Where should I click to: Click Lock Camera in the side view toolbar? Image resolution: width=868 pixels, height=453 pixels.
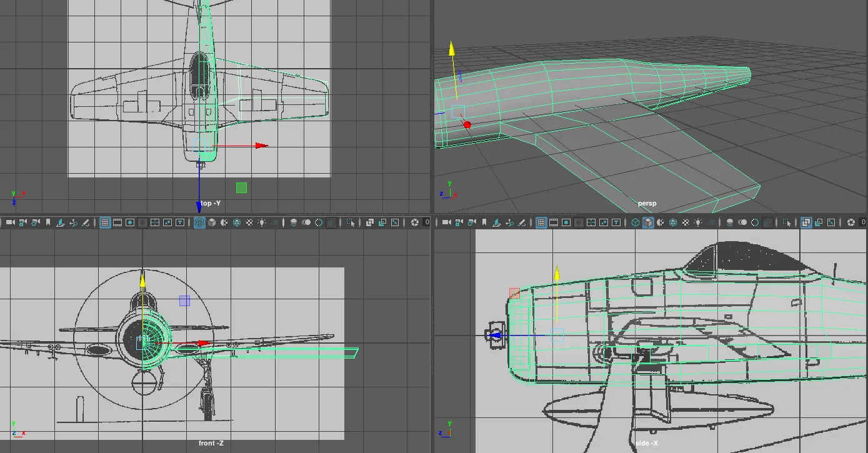click(x=459, y=222)
